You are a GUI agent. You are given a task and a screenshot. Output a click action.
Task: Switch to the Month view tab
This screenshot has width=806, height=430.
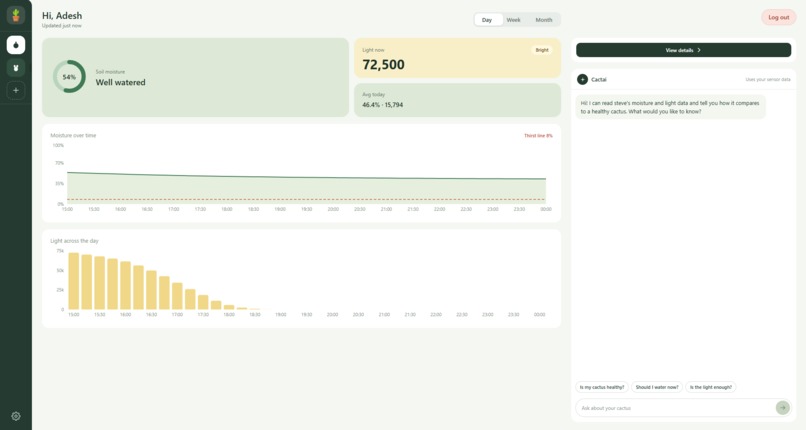coord(544,20)
